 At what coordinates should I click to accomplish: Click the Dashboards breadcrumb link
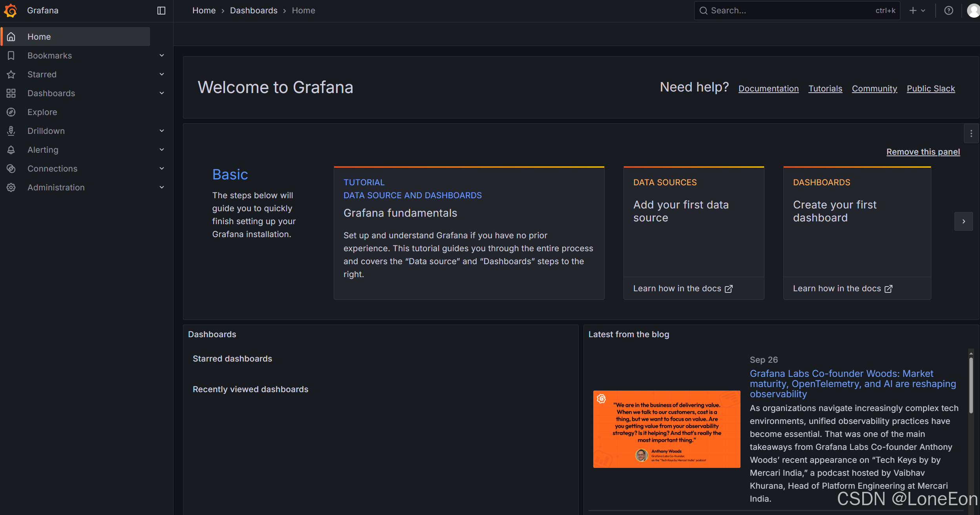[254, 11]
